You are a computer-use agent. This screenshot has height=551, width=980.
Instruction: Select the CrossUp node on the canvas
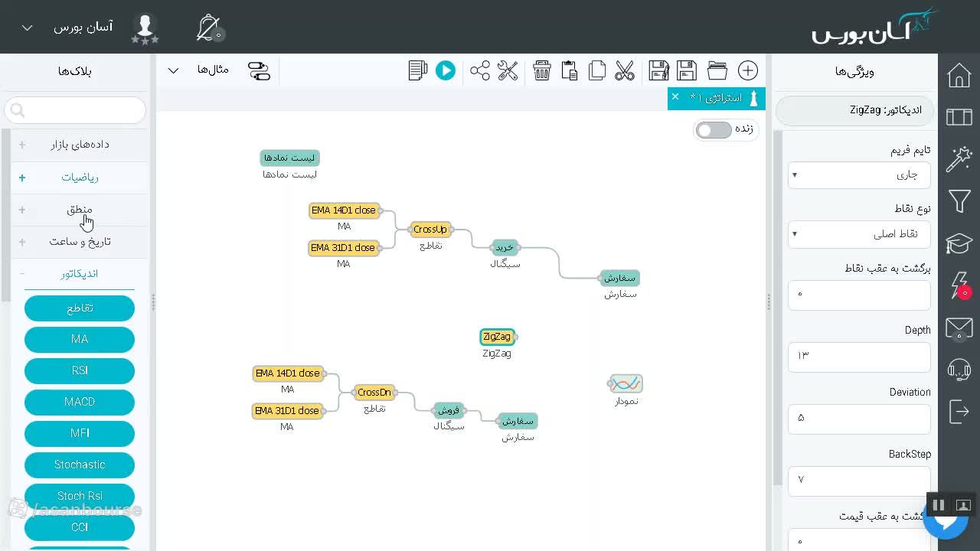tap(430, 229)
